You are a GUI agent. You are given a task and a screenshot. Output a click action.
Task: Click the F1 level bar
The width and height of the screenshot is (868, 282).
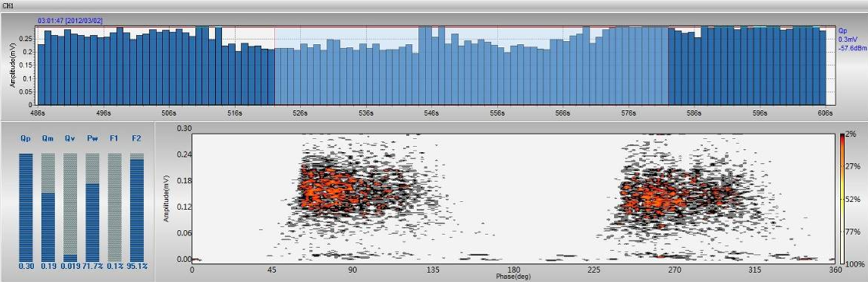[114, 208]
